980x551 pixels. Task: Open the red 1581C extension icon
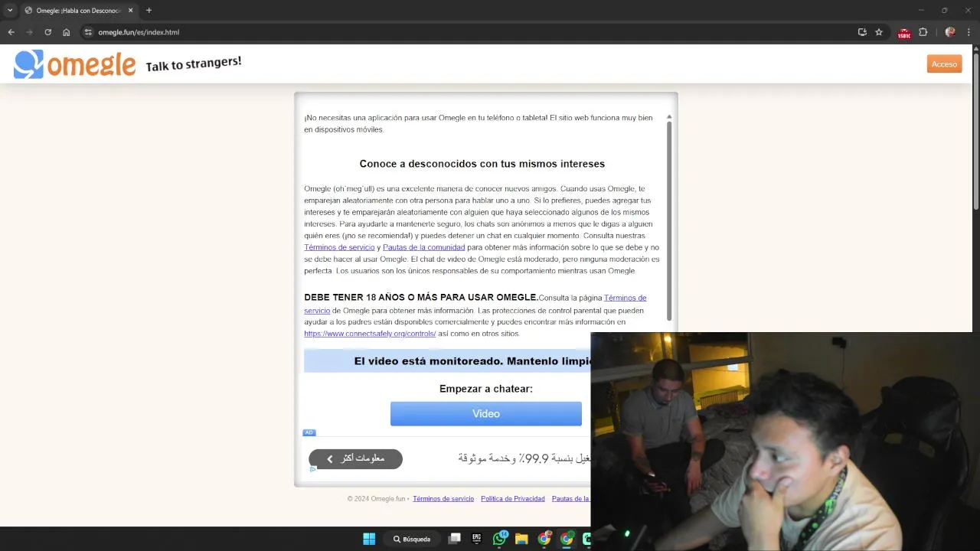point(904,33)
